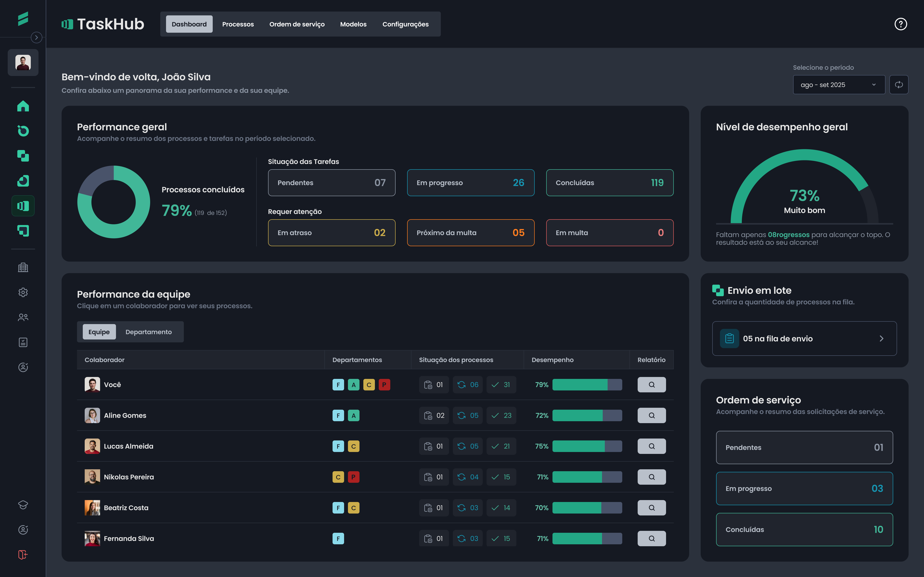The image size is (924, 577).
Task: Go to the Processos tab
Action: pyautogui.click(x=238, y=24)
